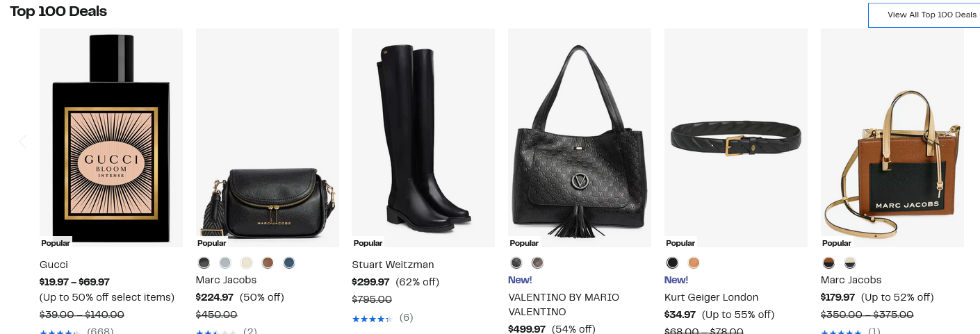Open the Marc Jacobs black crossbody image
Viewport: 980px width, 334px height.
click(268, 137)
